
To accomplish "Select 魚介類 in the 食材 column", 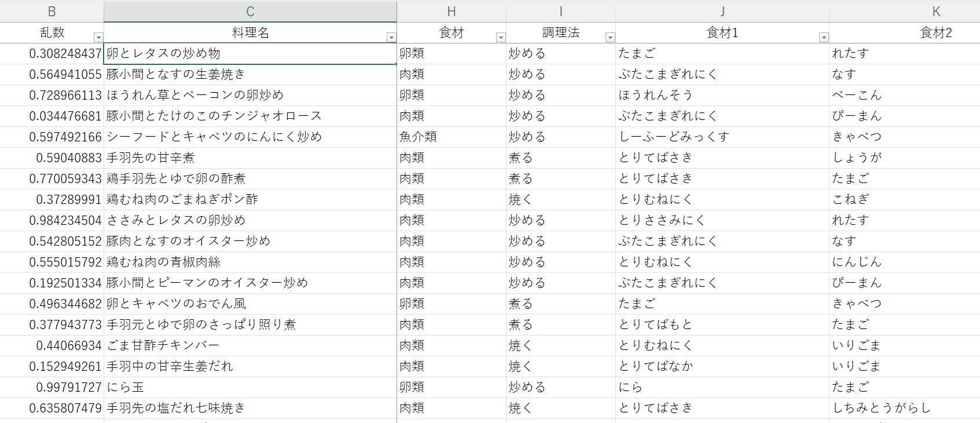I will (452, 137).
